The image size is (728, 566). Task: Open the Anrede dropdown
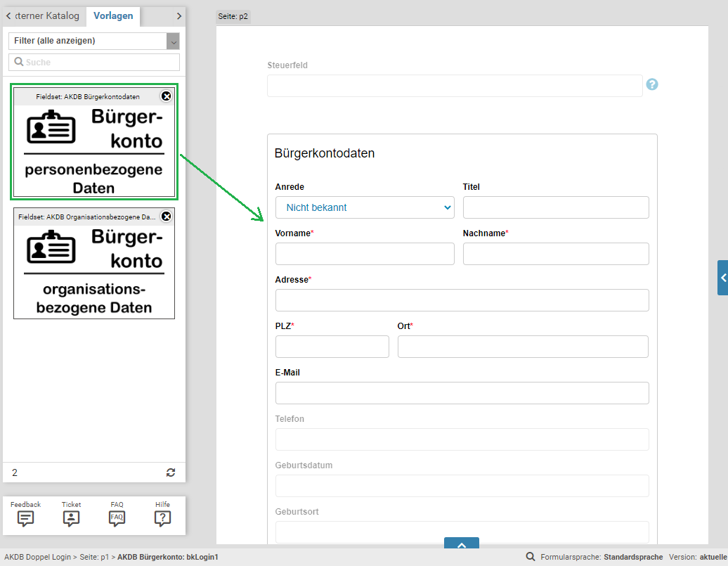365,207
